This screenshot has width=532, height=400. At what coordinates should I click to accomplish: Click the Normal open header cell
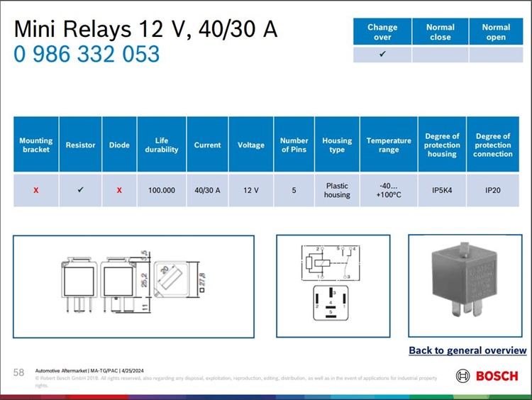[x=496, y=32]
